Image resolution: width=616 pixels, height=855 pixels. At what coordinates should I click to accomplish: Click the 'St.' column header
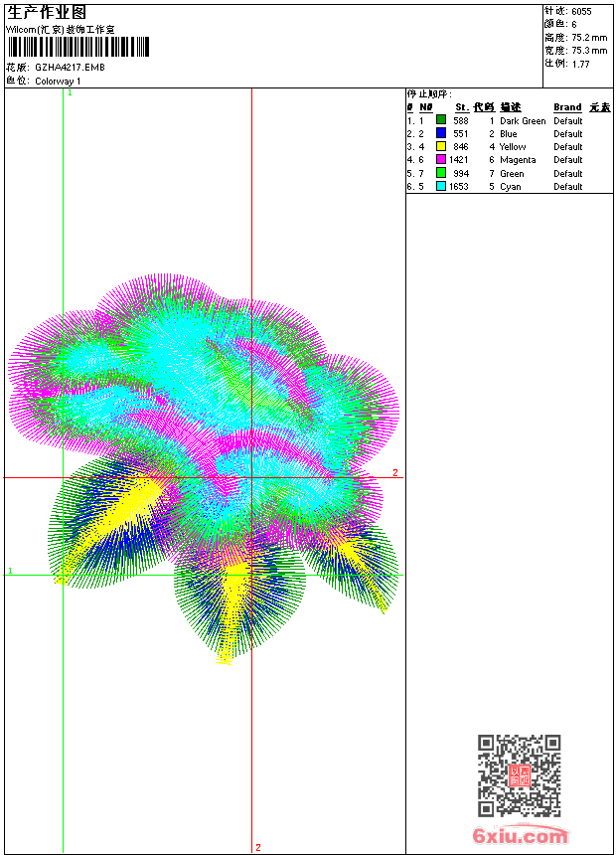click(x=462, y=107)
